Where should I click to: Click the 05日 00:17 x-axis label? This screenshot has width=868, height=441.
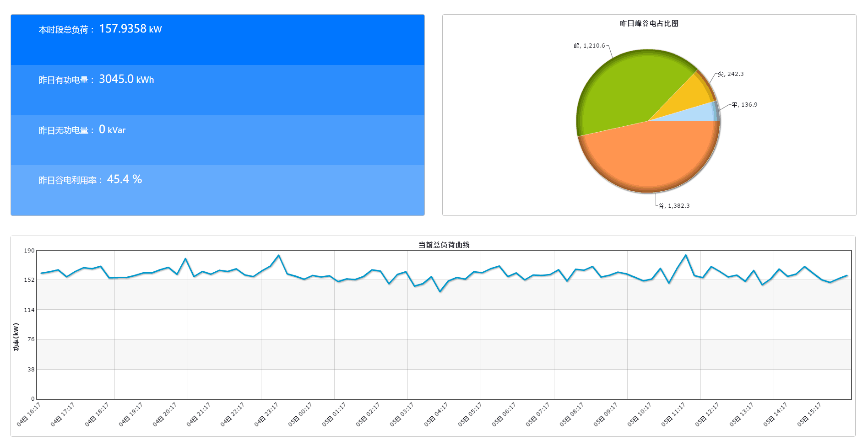pos(300,414)
